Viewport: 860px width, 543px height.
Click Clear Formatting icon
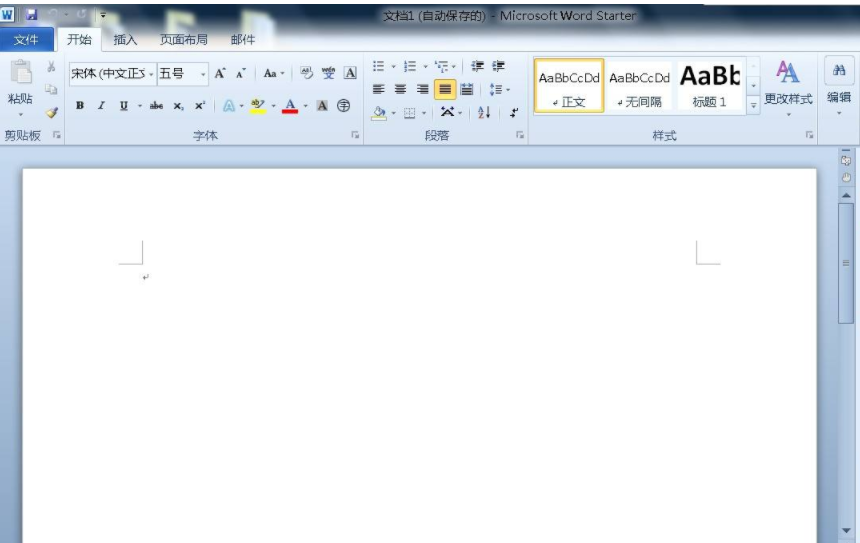pyautogui.click(x=306, y=73)
